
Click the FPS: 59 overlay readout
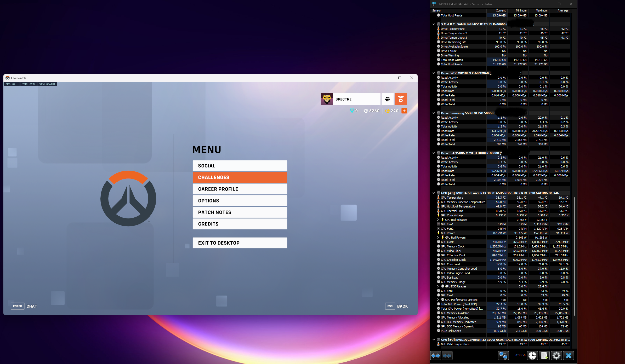pyautogui.click(x=11, y=84)
